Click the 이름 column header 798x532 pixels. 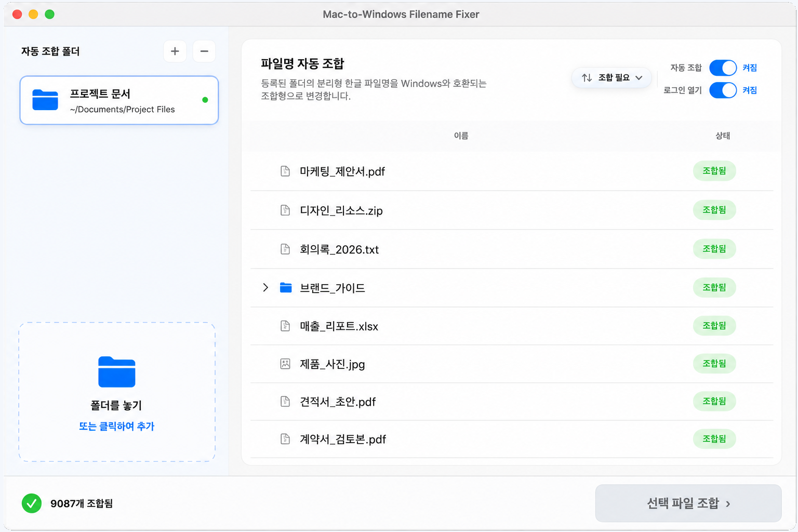461,136
